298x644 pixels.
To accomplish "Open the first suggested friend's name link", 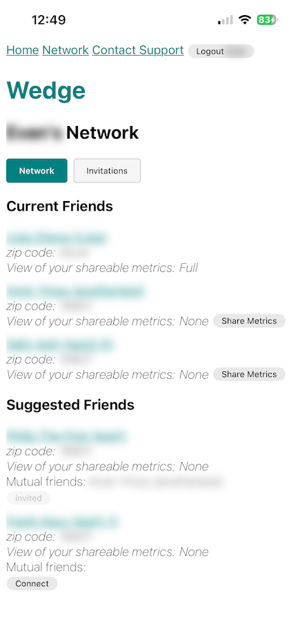I will click(x=66, y=436).
